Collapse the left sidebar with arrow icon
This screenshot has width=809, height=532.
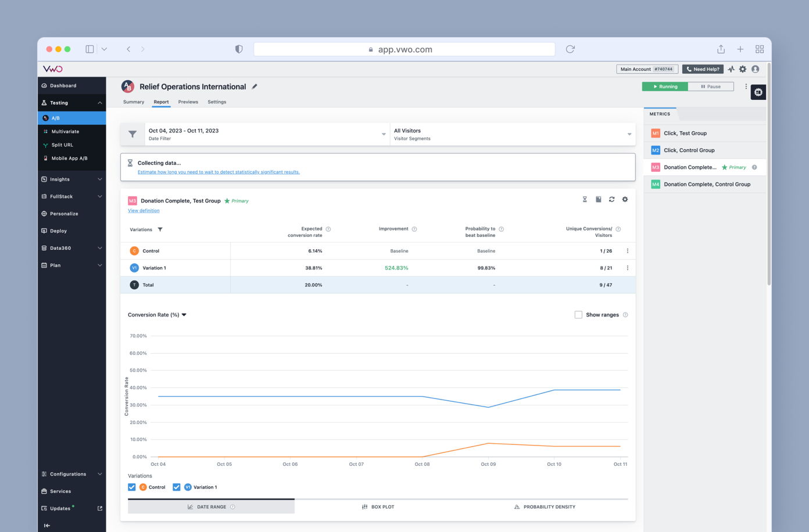tap(47, 525)
